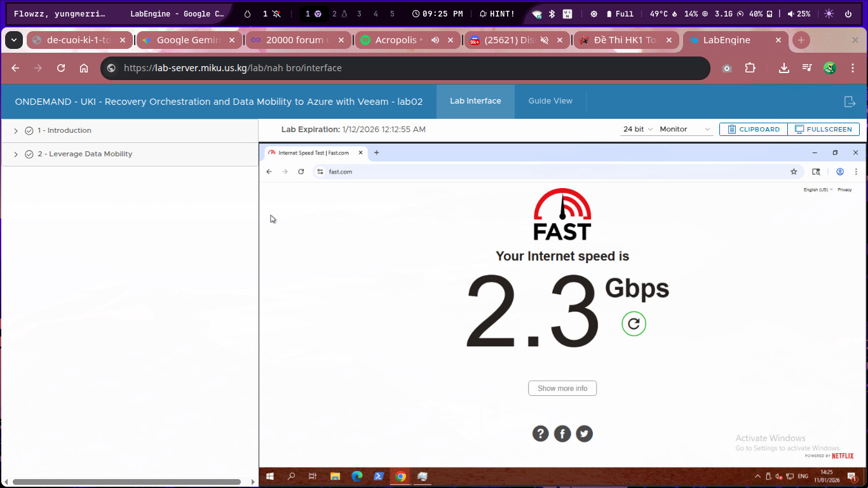Share via the Twitter icon
Screen dimensions: 868x488
click(584, 433)
